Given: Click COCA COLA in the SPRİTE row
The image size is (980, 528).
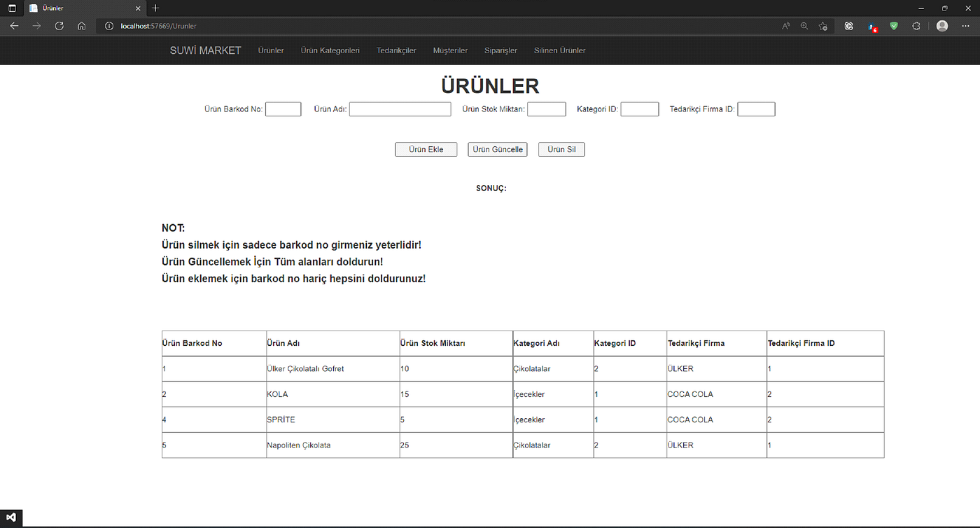Looking at the screenshot, I should [690, 419].
